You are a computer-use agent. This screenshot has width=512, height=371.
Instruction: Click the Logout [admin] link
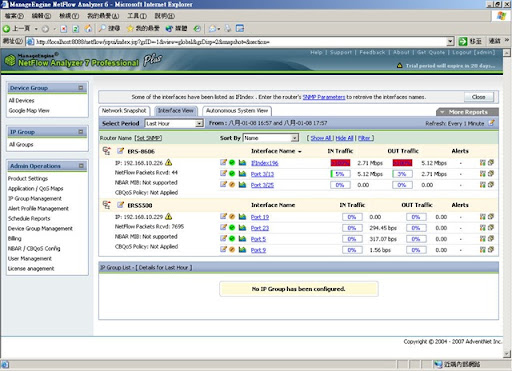pos(473,52)
